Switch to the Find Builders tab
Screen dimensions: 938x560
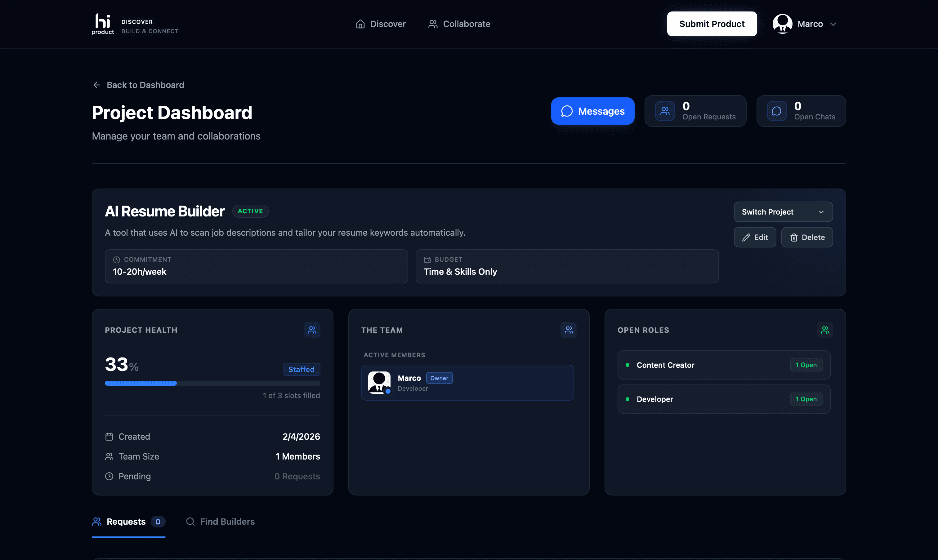pos(221,522)
